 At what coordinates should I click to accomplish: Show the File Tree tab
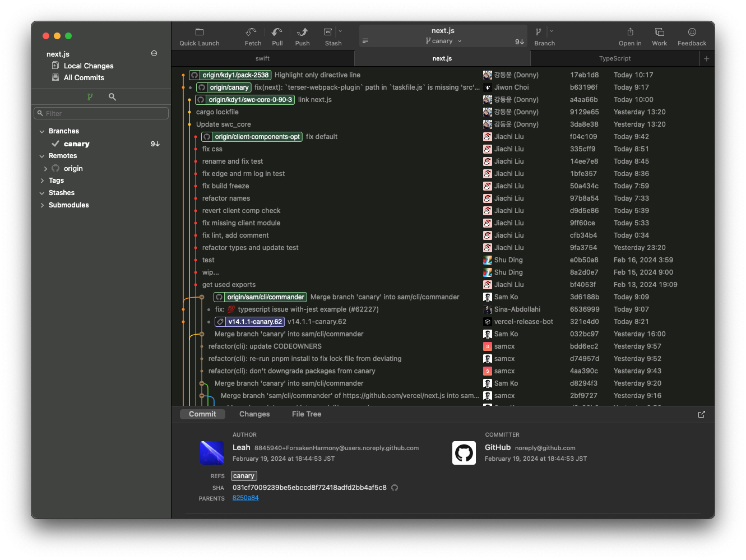pos(307,414)
